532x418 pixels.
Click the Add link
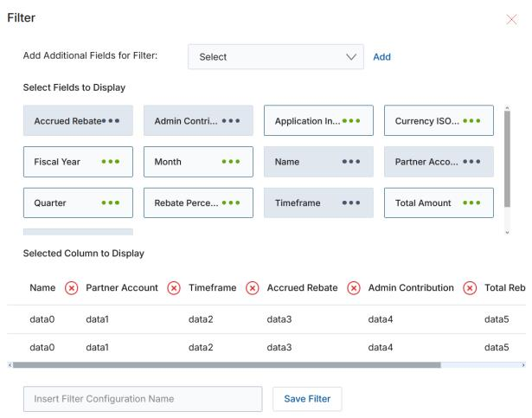tap(381, 57)
